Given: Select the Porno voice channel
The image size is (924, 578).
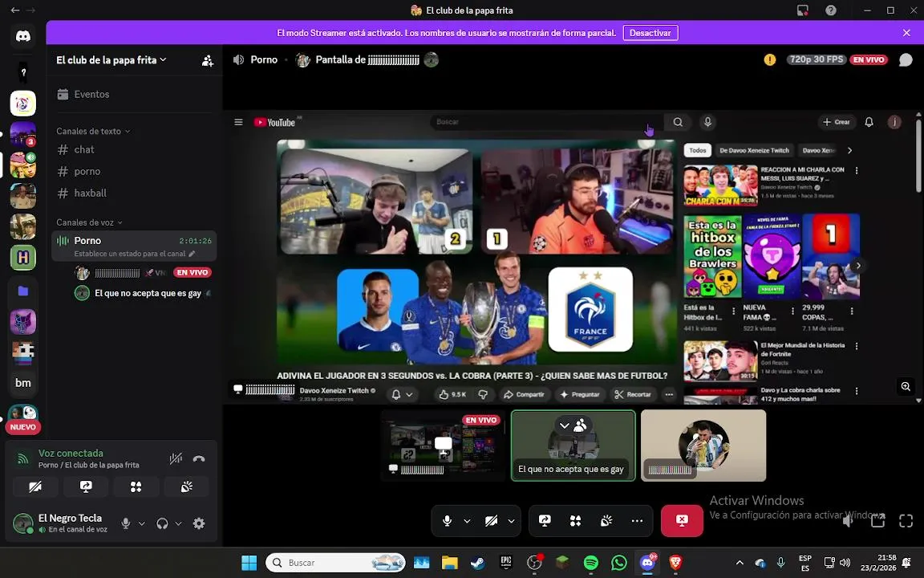Looking at the screenshot, I should pyautogui.click(x=135, y=246).
